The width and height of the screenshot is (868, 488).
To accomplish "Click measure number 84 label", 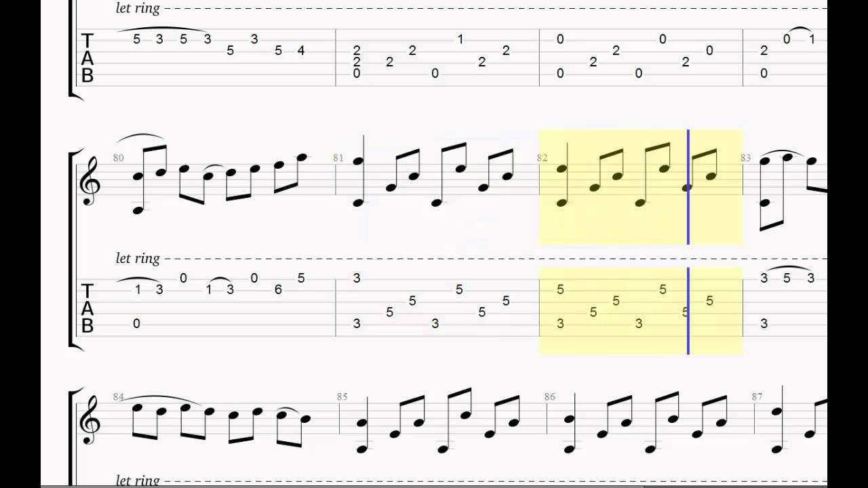I will point(119,396).
